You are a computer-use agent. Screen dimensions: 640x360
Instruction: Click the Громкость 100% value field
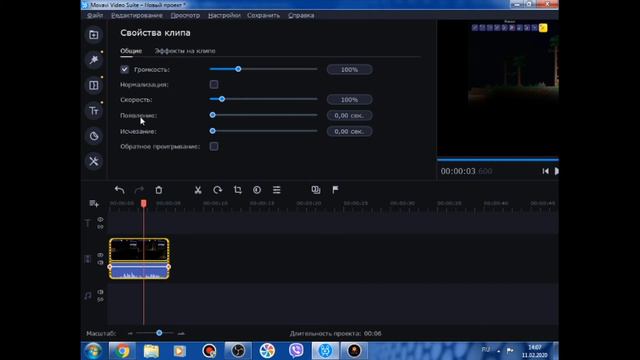pos(349,70)
